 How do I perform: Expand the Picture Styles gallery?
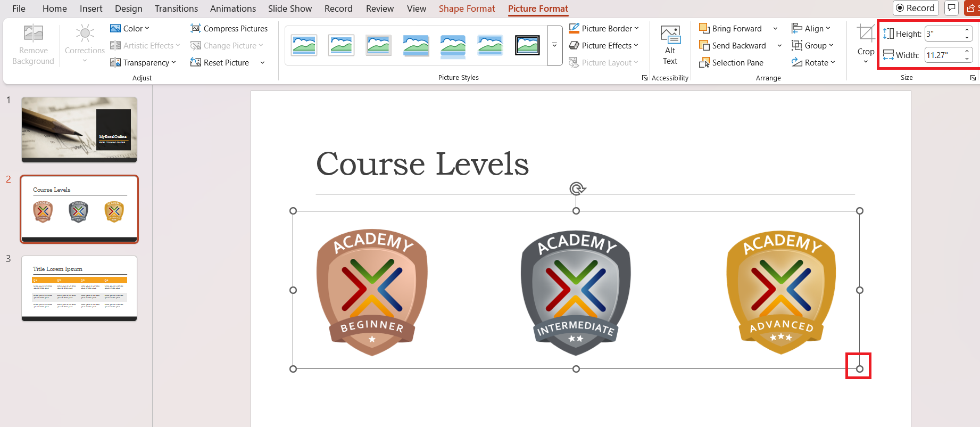click(x=554, y=45)
